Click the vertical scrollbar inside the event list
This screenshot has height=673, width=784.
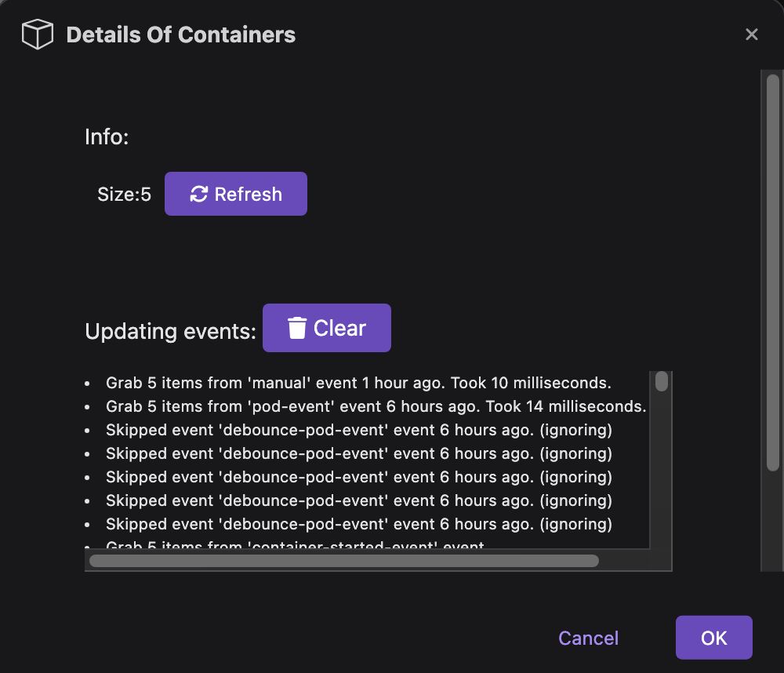click(661, 382)
